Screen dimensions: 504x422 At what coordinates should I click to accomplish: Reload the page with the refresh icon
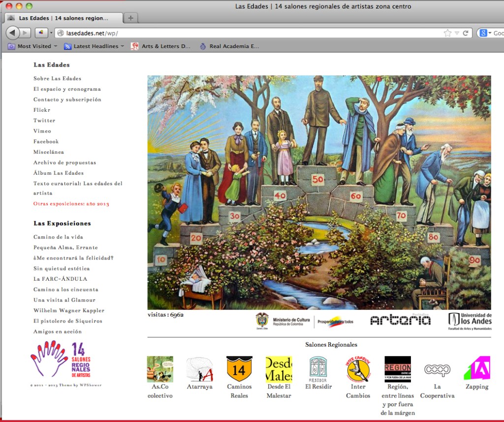(x=466, y=33)
